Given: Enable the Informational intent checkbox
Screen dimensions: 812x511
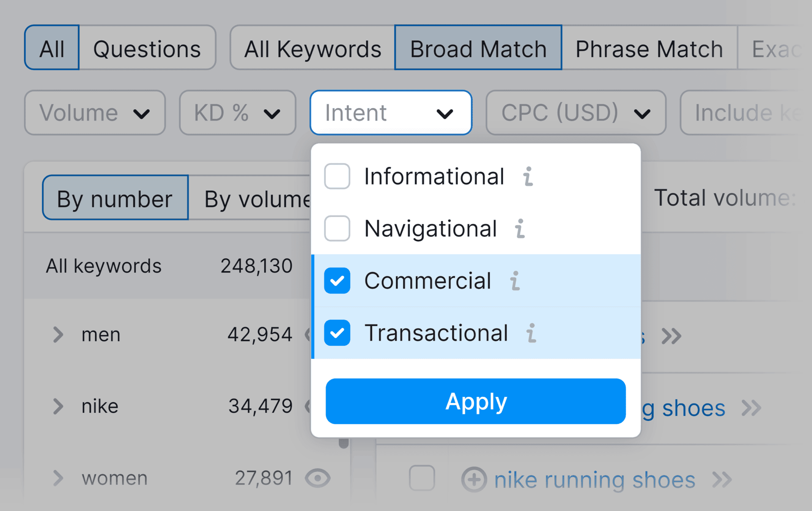Looking at the screenshot, I should pyautogui.click(x=337, y=176).
